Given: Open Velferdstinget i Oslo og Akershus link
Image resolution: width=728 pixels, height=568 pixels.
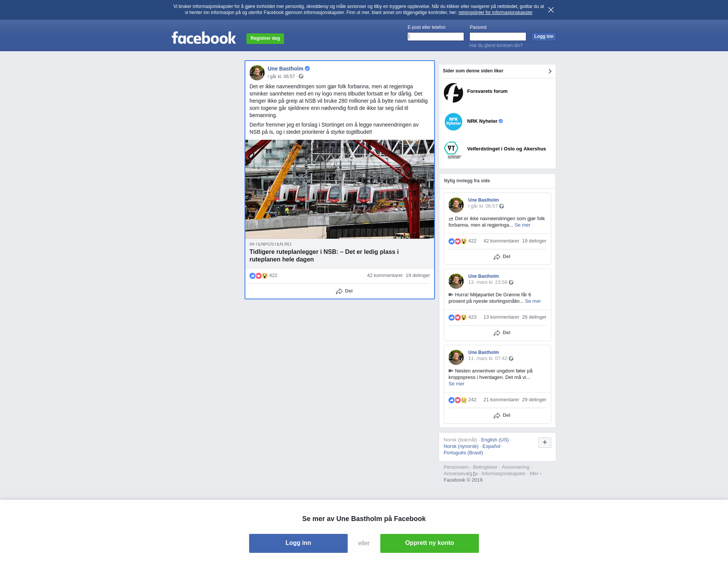Looking at the screenshot, I should [x=507, y=149].
